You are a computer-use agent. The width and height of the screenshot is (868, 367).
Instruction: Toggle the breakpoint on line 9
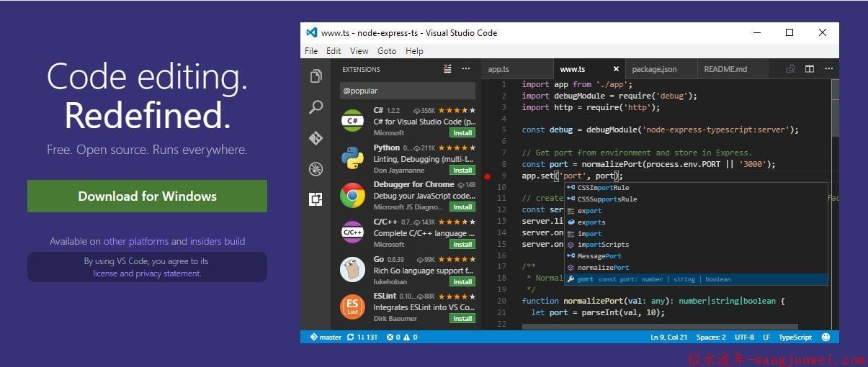click(x=487, y=176)
